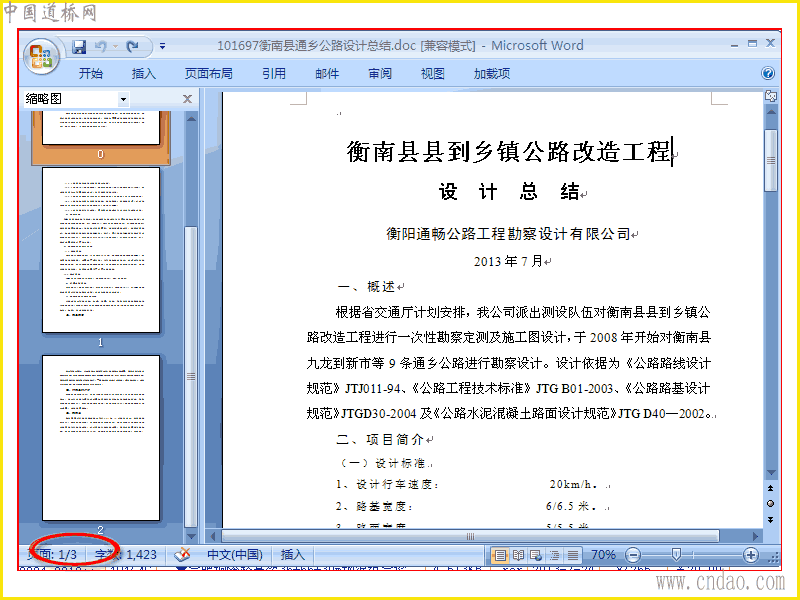
Task: Select page 1 thumbnail in the pane
Action: pos(101,250)
